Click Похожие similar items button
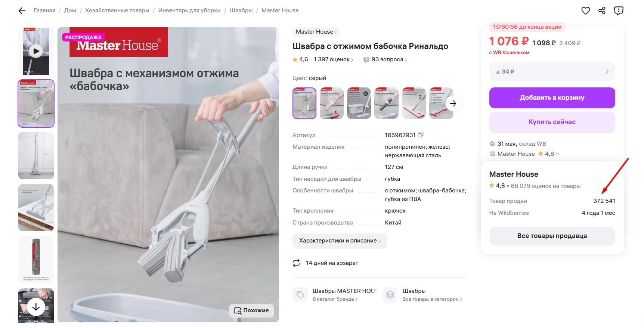644x328 pixels. pyautogui.click(x=251, y=310)
